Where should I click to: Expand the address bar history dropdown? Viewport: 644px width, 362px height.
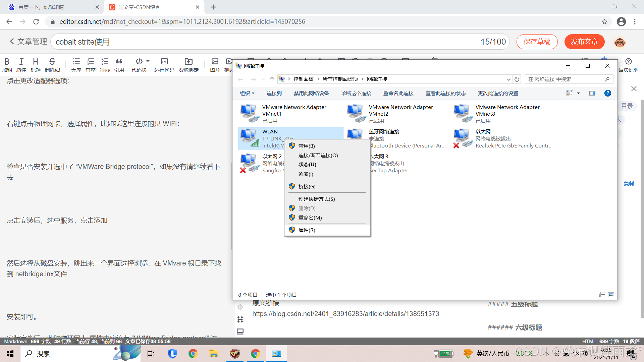coord(508,79)
